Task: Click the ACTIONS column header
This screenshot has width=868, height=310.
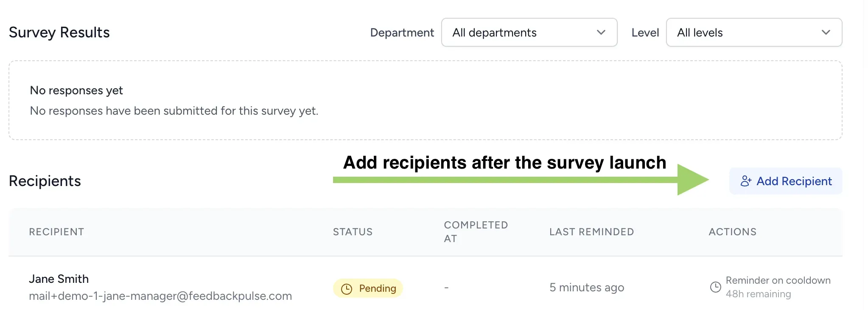Action: point(732,232)
